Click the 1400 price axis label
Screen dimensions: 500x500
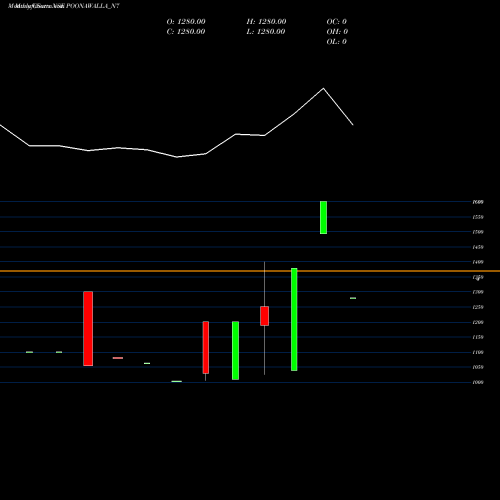pyautogui.click(x=478, y=262)
